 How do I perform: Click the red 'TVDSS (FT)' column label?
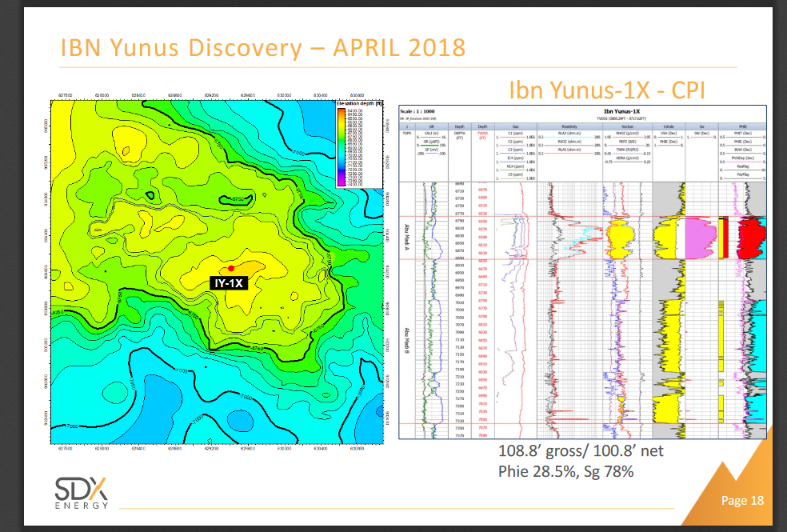click(482, 135)
